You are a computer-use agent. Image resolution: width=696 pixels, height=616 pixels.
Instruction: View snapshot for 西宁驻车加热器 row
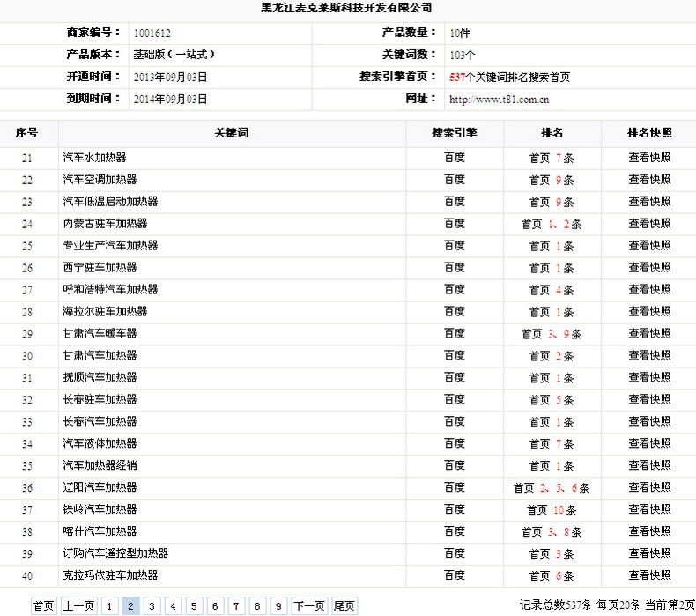click(x=649, y=267)
